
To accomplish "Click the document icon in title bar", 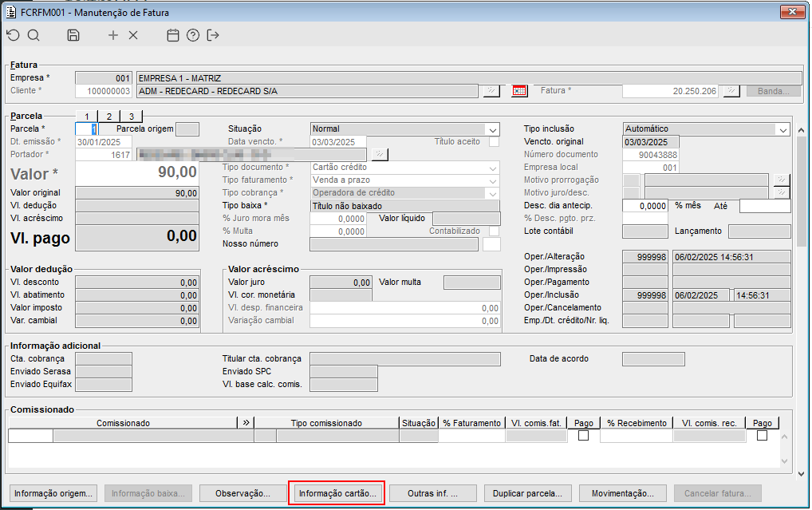I will (x=11, y=12).
